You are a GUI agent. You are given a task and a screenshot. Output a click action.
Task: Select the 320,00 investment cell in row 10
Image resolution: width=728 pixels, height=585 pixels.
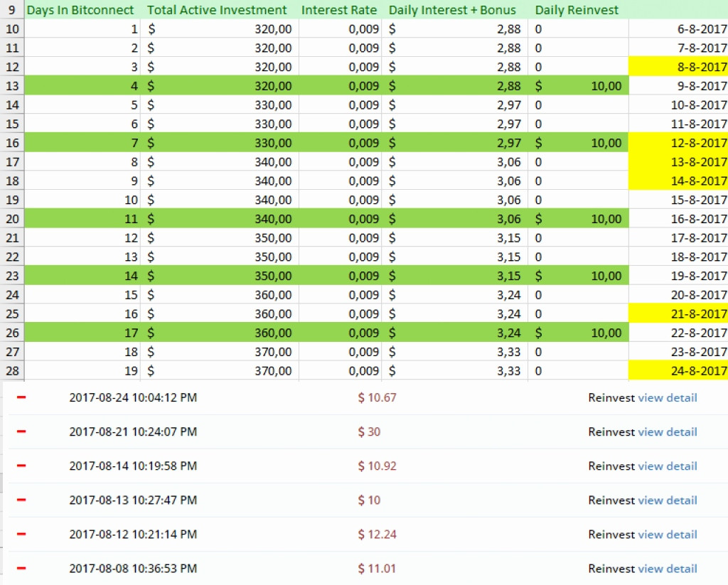coord(219,28)
